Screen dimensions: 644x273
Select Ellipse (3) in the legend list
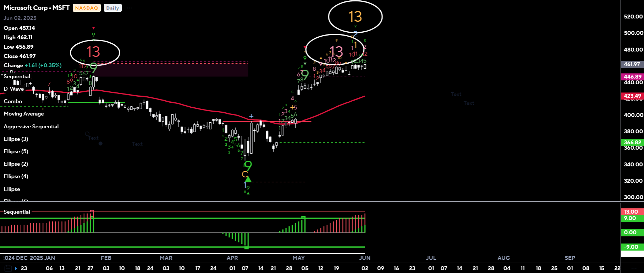16,139
